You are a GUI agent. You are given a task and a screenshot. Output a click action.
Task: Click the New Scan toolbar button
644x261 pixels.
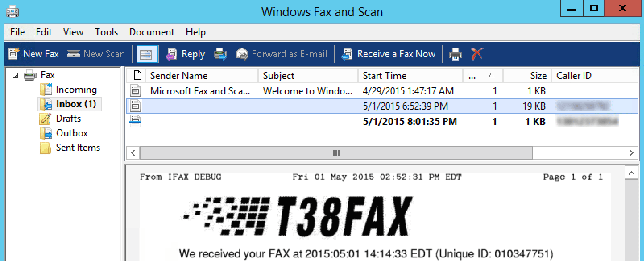96,54
